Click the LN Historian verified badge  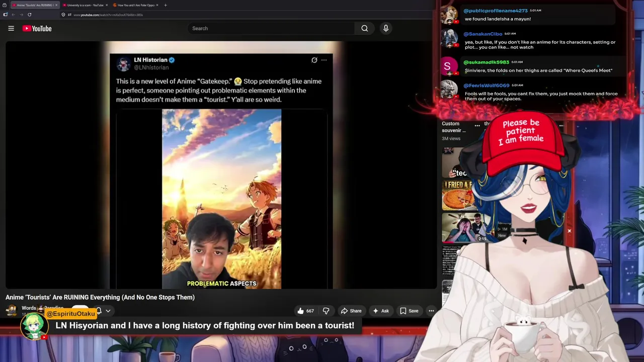point(172,60)
